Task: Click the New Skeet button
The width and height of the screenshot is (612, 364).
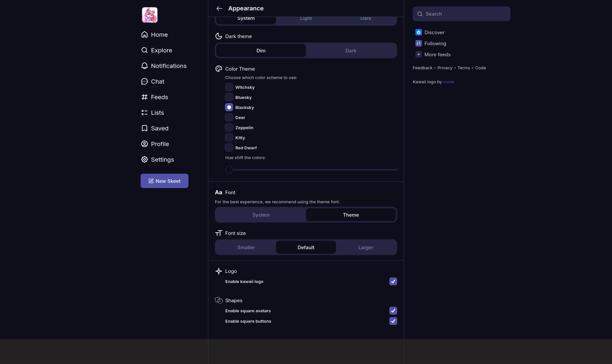Action: pos(164,181)
